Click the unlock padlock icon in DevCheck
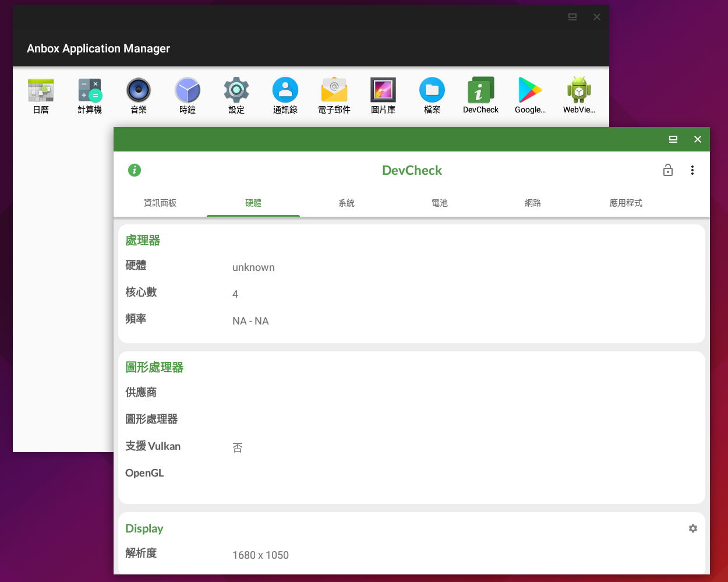This screenshot has height=582, width=728. pos(668,170)
